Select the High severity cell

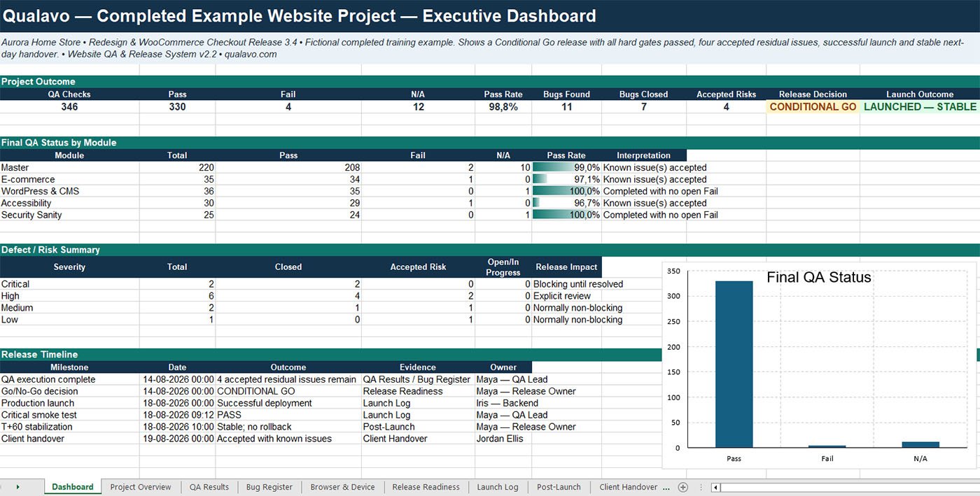[x=69, y=296]
